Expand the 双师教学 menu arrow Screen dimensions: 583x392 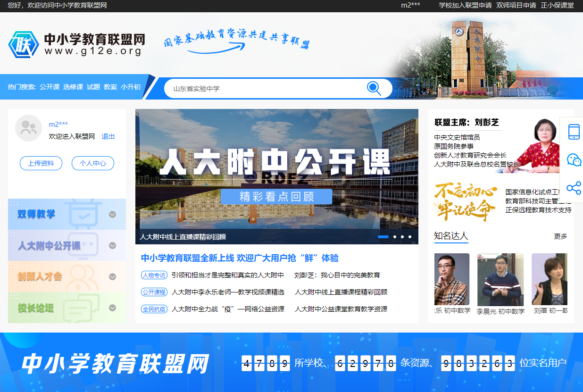pos(112,214)
